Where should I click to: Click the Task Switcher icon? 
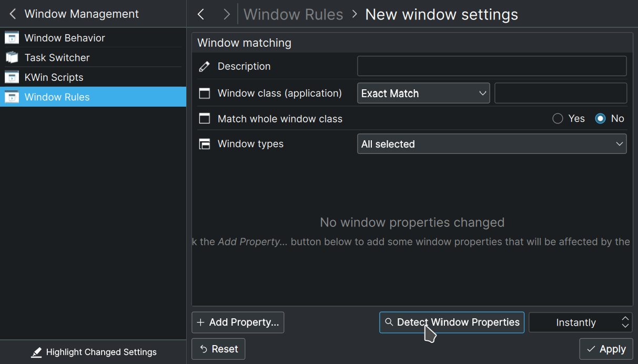(x=12, y=57)
